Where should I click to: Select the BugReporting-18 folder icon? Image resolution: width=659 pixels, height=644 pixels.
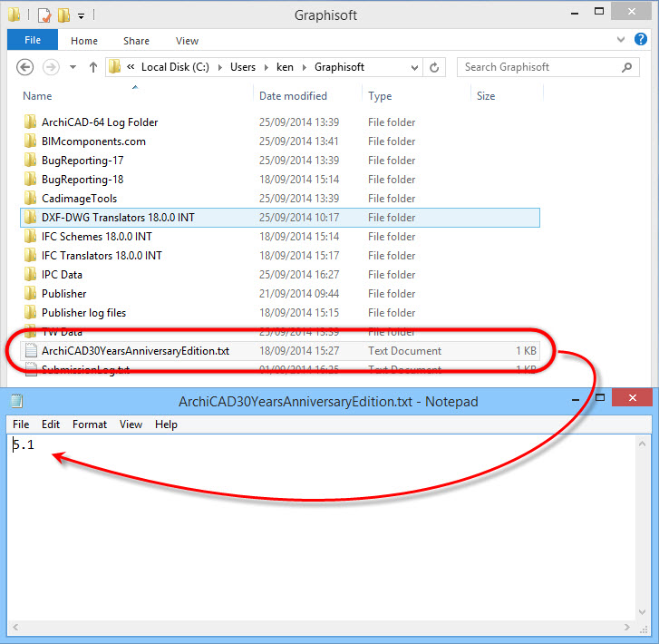tap(30, 180)
